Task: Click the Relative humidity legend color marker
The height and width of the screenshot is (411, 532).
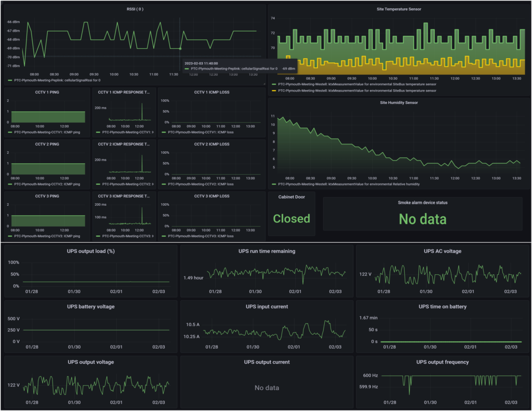Action: (273, 184)
